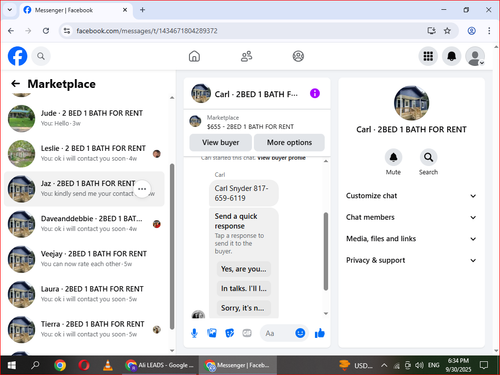The image size is (500, 375).
Task: Mute the Carl conversation bell icon
Action: pyautogui.click(x=393, y=157)
